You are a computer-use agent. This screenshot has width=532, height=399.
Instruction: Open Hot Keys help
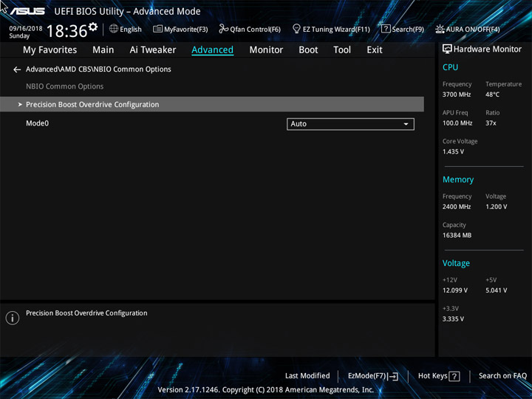pos(439,376)
